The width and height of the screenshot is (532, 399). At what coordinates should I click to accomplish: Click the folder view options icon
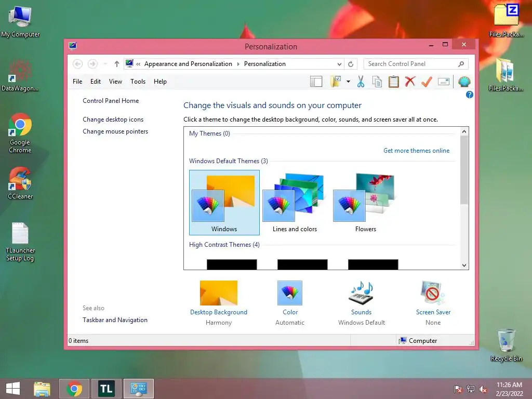pos(336,82)
